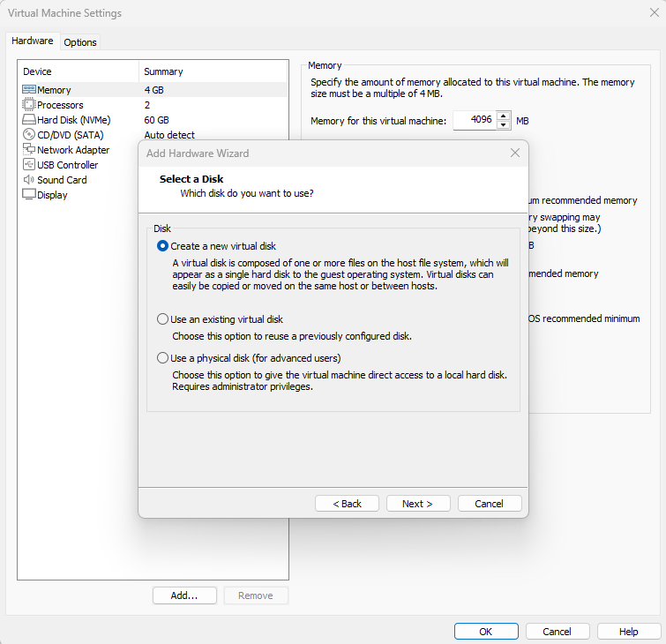The image size is (666, 644).
Task: Switch to the Hardware tab
Action: 33,41
